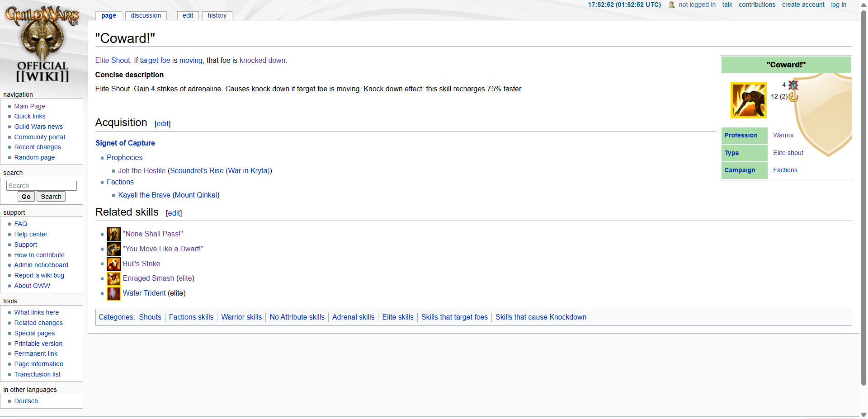Click create account
Image resolution: width=868 pixels, height=419 pixels.
(803, 5)
